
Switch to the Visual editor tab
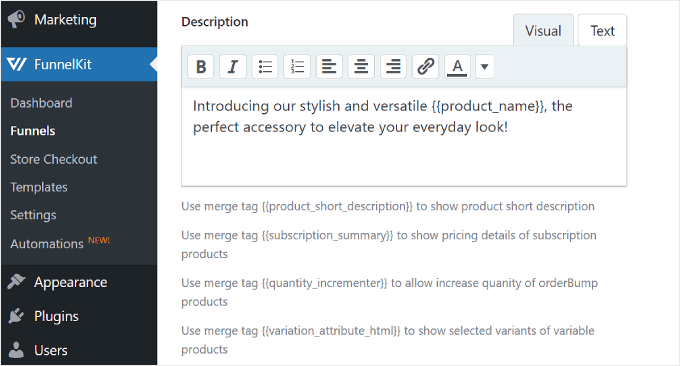543,31
